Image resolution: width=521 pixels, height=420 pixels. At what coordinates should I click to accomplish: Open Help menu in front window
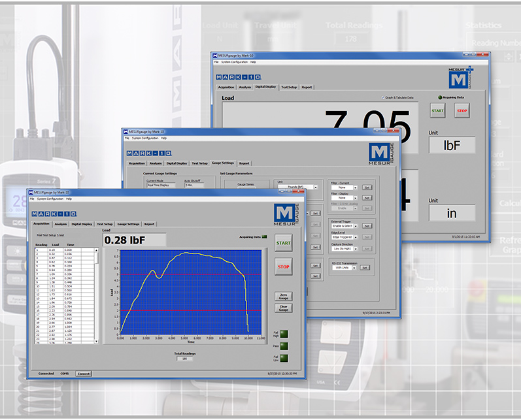click(69, 199)
